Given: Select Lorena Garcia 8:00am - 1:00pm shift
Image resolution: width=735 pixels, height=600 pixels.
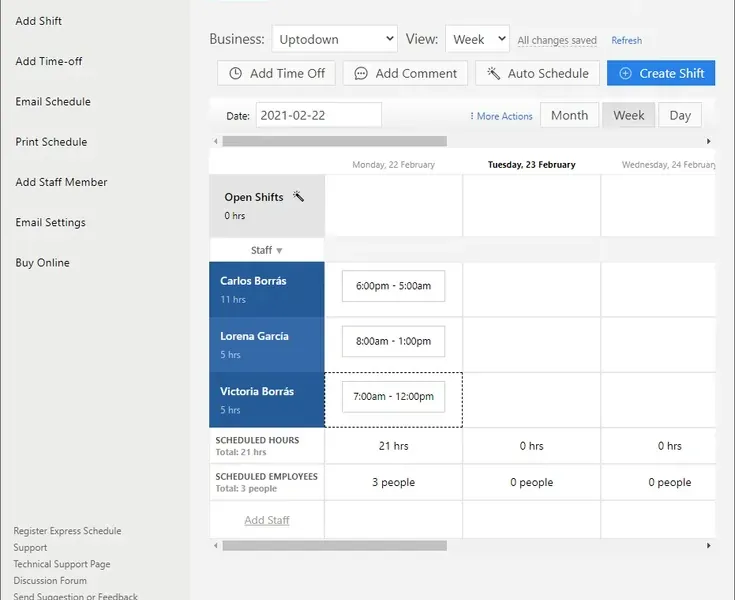Looking at the screenshot, I should [x=393, y=341].
